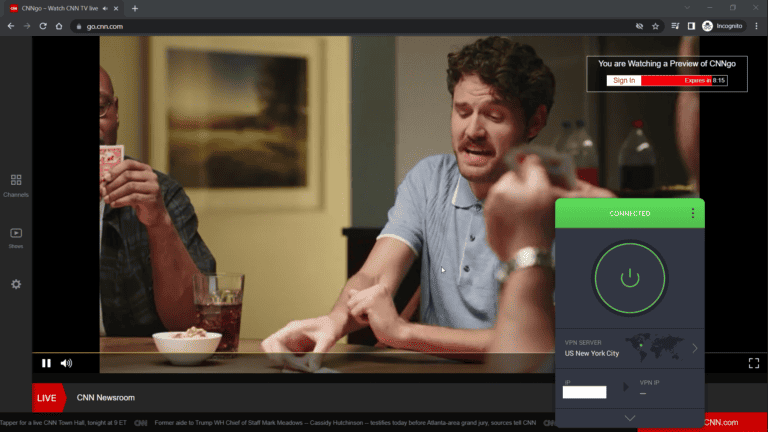Close the CNNgo tab
Screen dimensions: 768x432
click(116, 8)
